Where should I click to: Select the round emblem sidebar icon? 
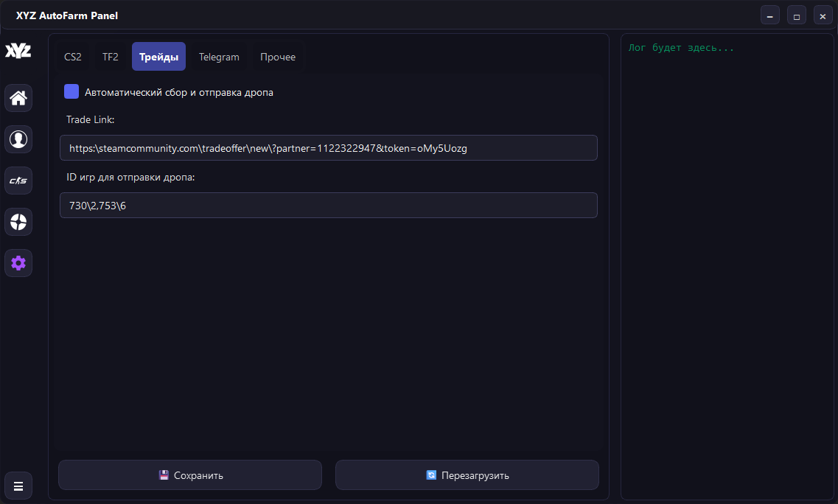(x=18, y=222)
